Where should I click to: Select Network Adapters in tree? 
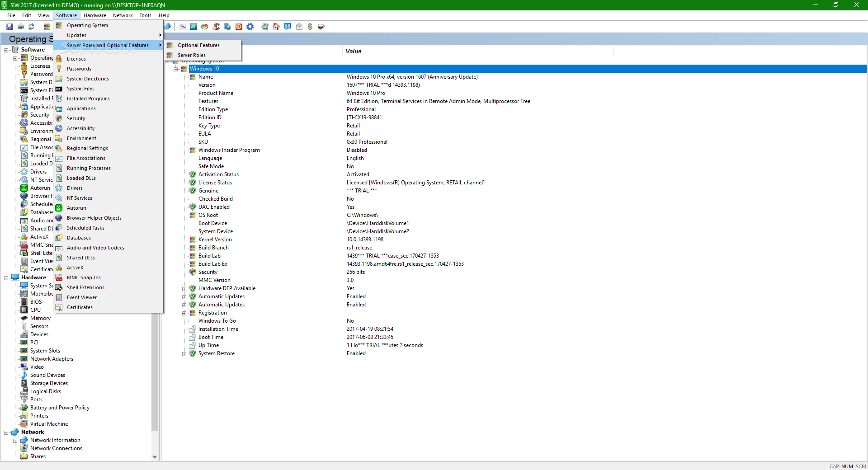[52, 359]
